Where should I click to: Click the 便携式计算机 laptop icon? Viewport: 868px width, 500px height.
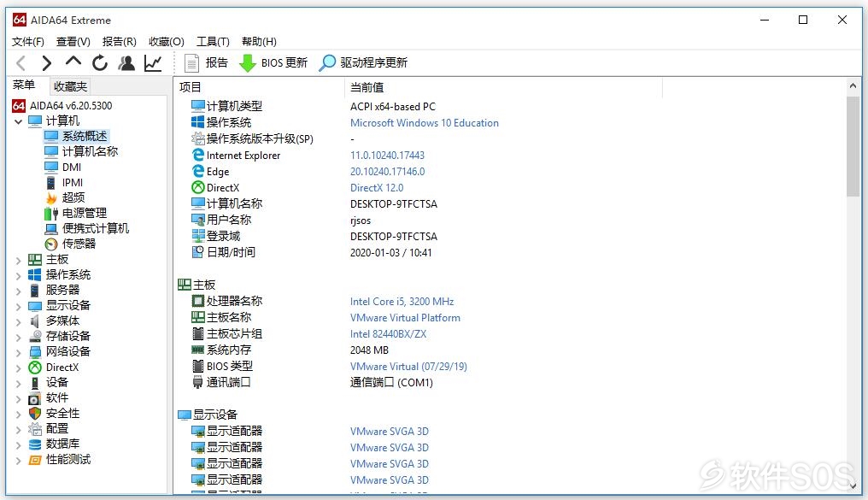(51, 229)
